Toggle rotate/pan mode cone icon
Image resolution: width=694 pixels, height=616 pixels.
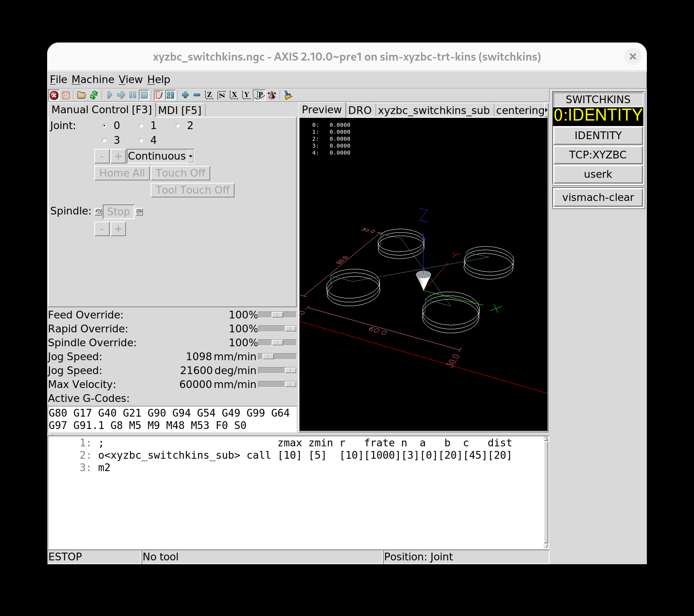(272, 95)
